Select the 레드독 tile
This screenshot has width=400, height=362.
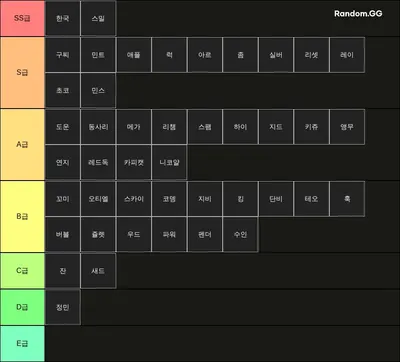pyautogui.click(x=98, y=162)
